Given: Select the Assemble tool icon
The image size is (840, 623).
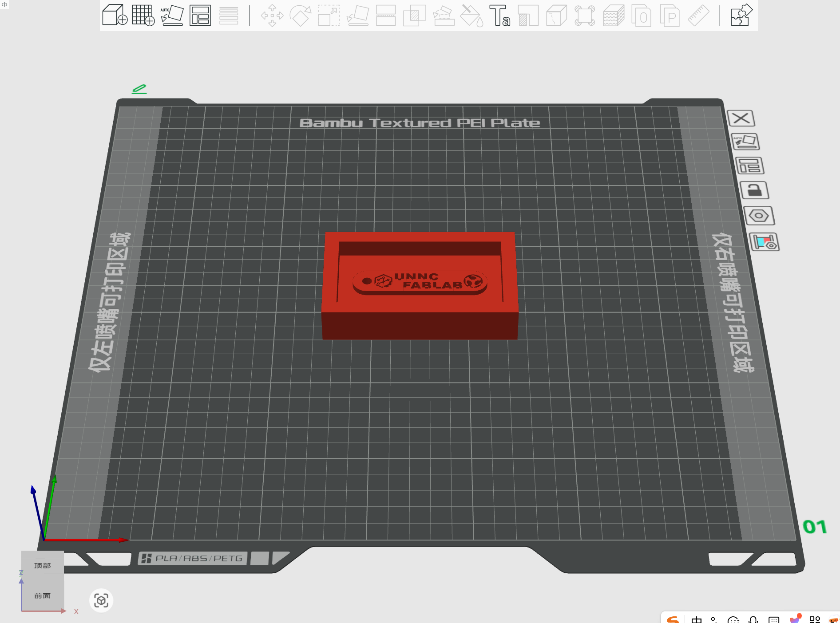Looking at the screenshot, I should pyautogui.click(x=444, y=16).
